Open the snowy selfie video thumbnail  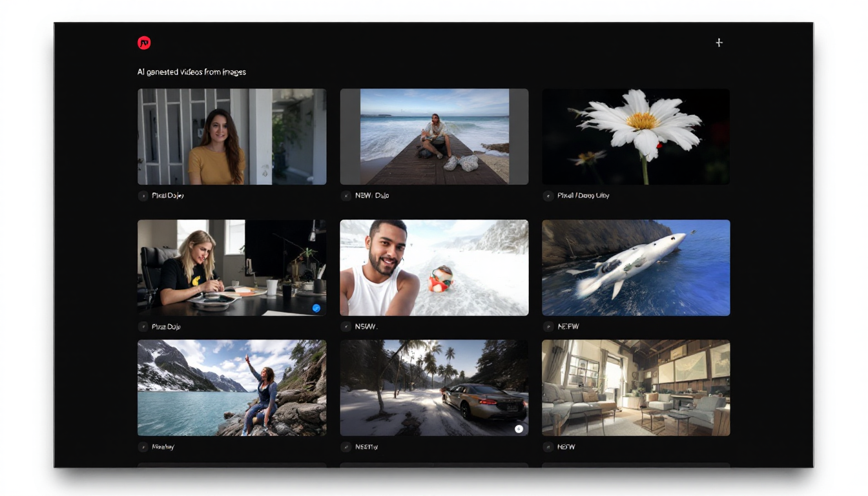tap(433, 267)
